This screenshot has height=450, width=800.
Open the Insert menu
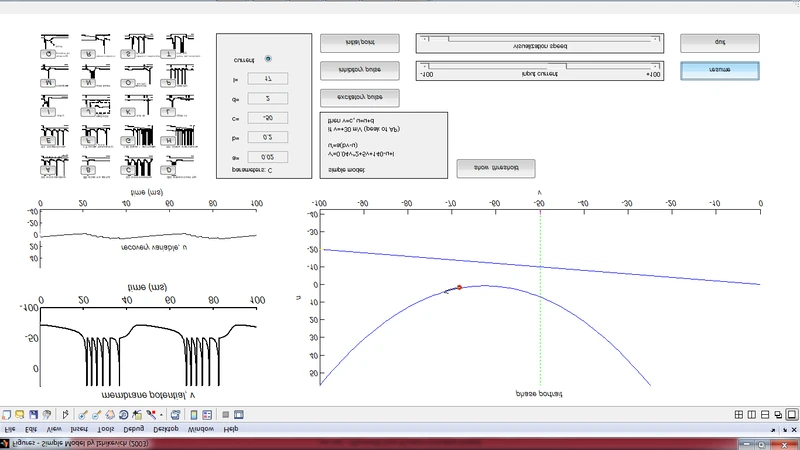tap(79, 428)
